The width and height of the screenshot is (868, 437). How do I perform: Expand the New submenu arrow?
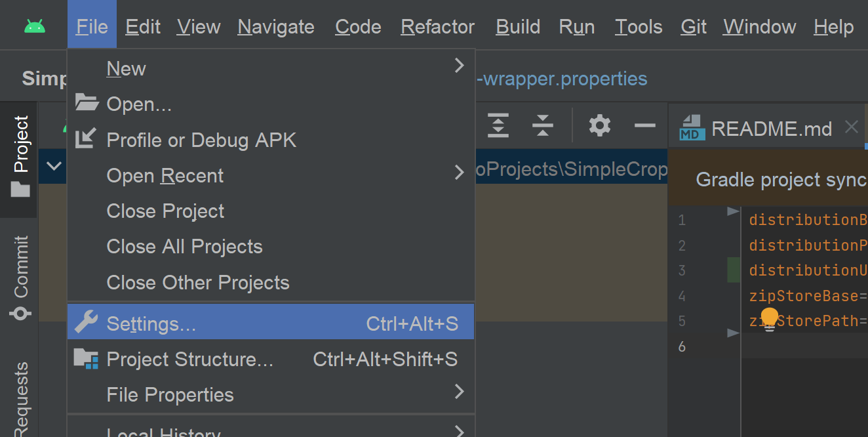[459, 66]
